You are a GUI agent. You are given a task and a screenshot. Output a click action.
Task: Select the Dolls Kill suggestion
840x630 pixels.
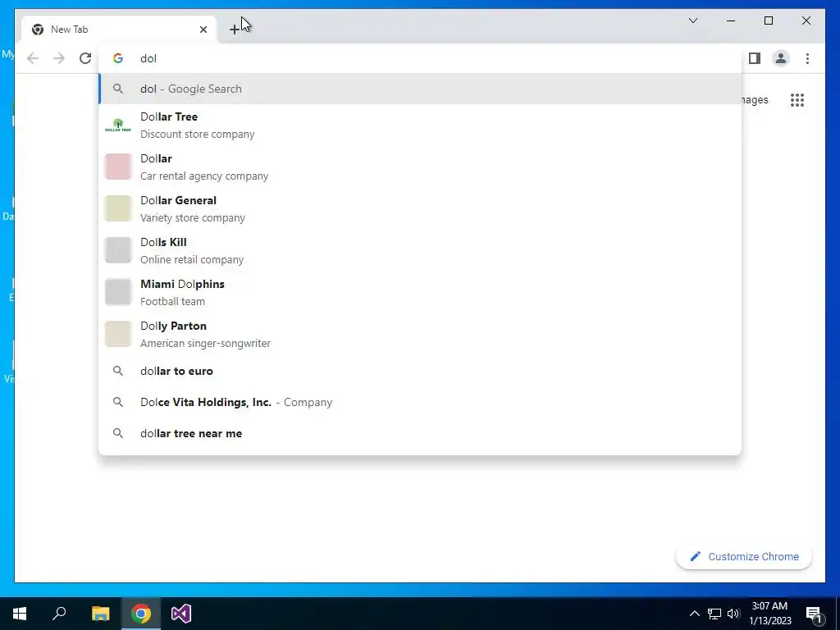point(420,251)
